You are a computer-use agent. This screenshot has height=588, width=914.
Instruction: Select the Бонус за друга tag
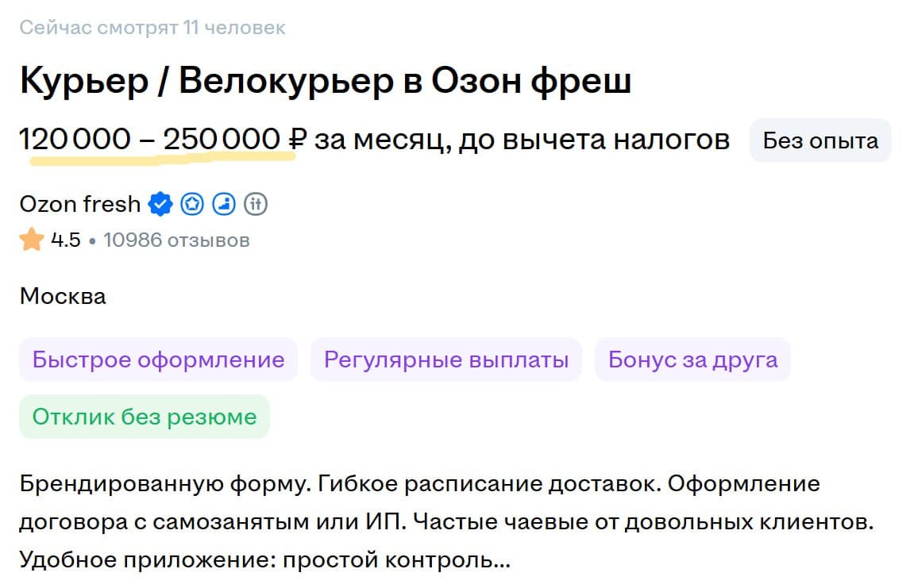pyautogui.click(x=692, y=359)
